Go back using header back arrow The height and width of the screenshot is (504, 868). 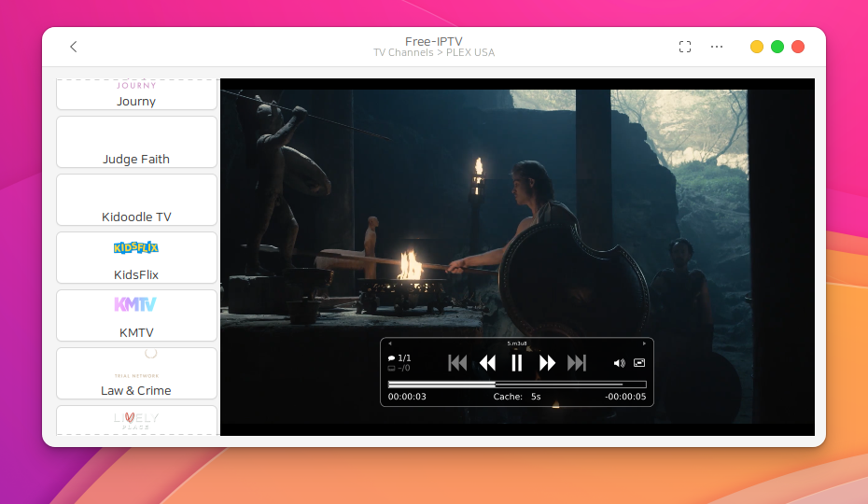pyautogui.click(x=74, y=47)
